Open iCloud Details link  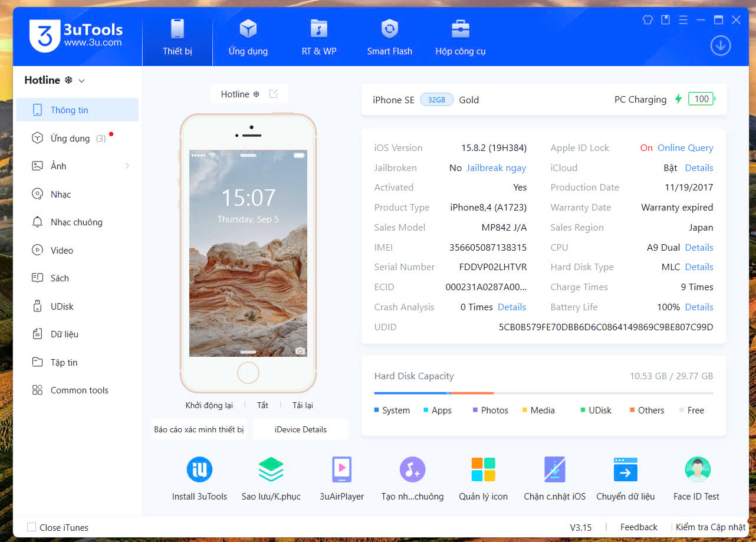699,167
